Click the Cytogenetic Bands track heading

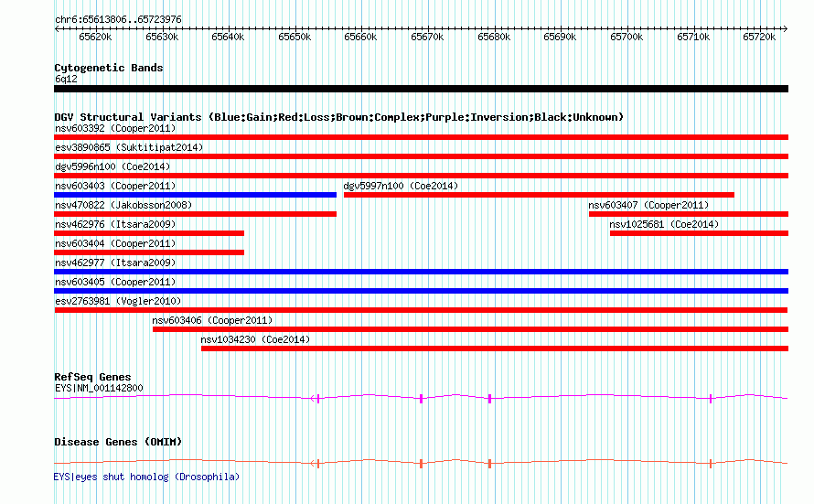[109, 68]
